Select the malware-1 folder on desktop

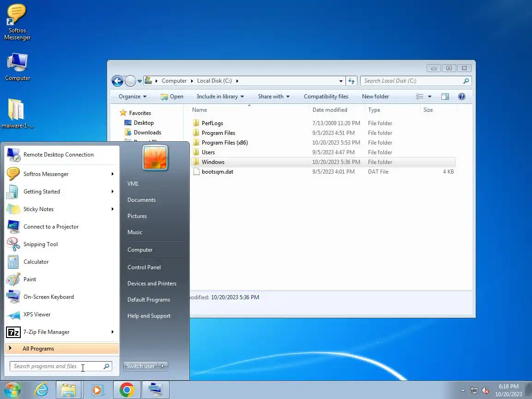point(17,114)
